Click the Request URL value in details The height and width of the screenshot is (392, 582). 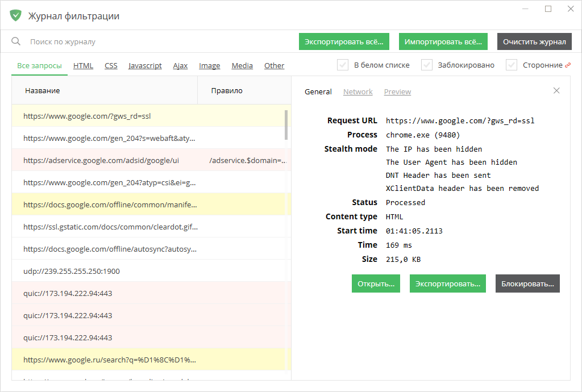coord(460,121)
